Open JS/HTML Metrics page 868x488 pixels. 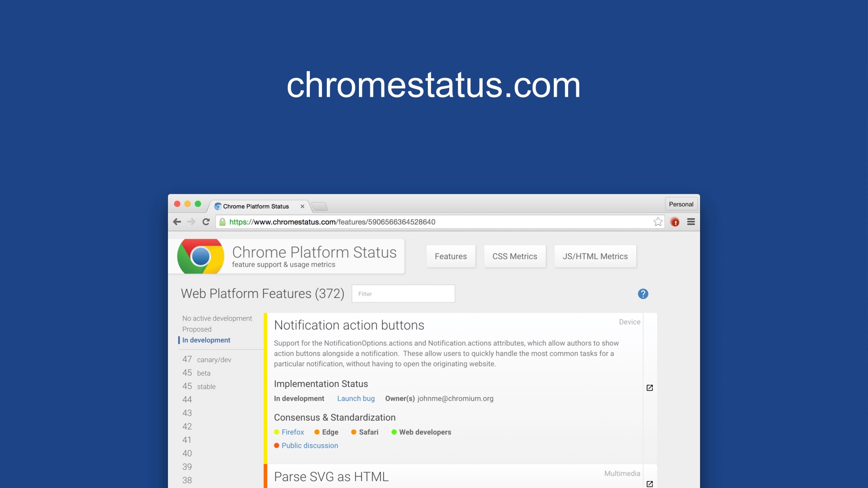(x=595, y=256)
